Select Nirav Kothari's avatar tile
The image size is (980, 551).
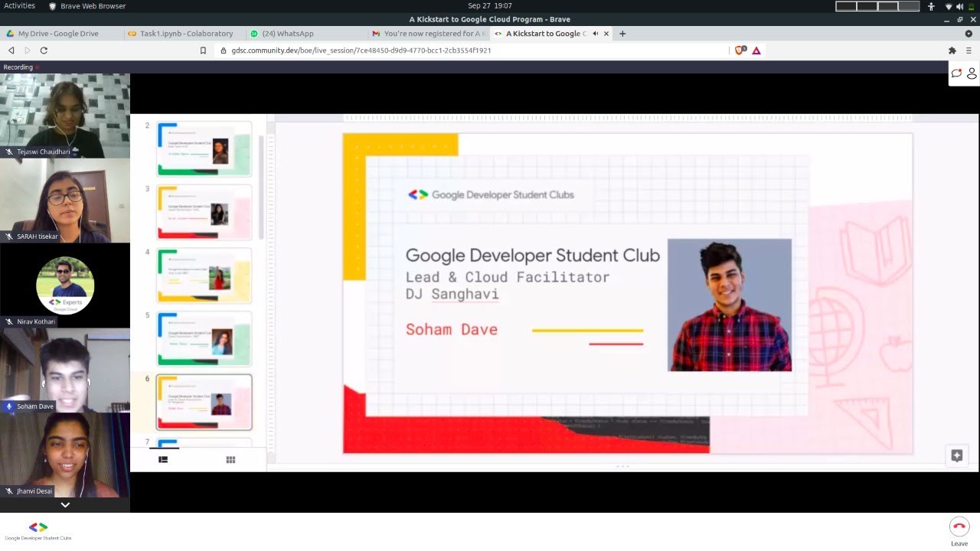65,285
